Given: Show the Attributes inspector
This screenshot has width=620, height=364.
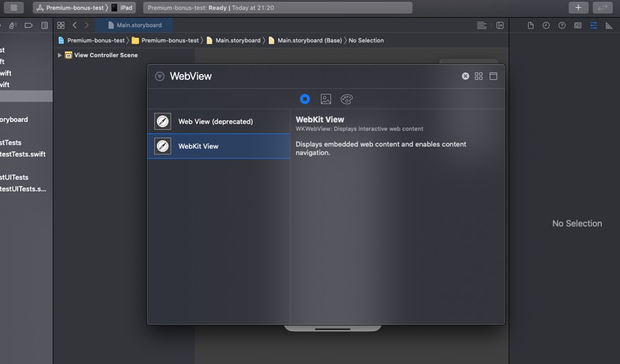Looking at the screenshot, I should tap(594, 25).
